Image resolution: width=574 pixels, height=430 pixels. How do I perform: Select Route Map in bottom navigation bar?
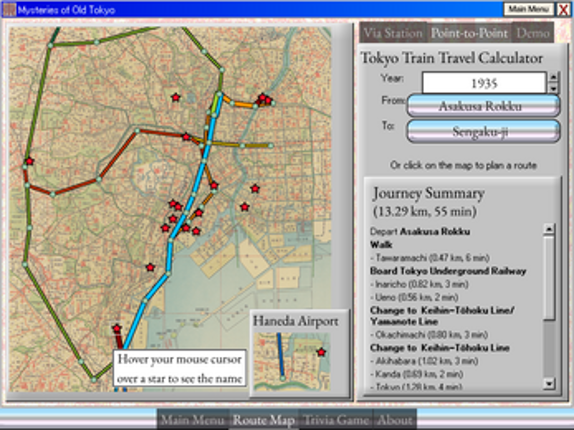tap(264, 420)
